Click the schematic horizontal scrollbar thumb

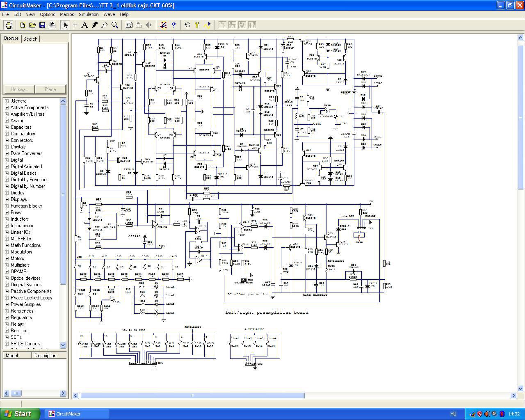click(x=192, y=396)
